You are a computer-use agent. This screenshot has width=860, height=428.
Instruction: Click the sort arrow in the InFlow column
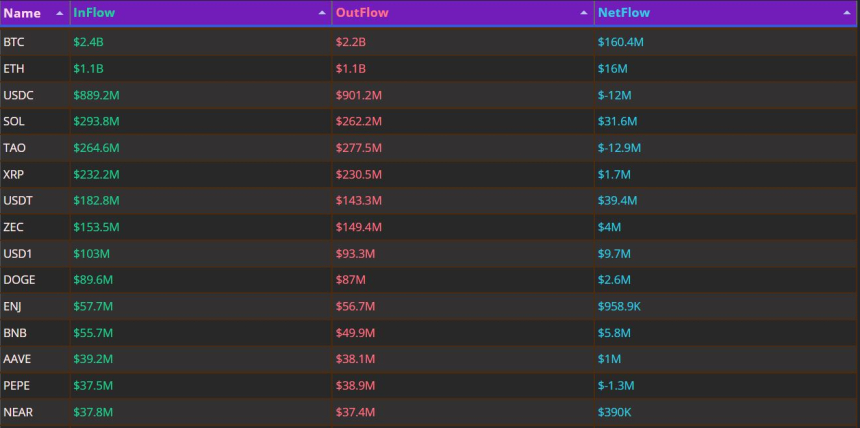[x=322, y=14]
